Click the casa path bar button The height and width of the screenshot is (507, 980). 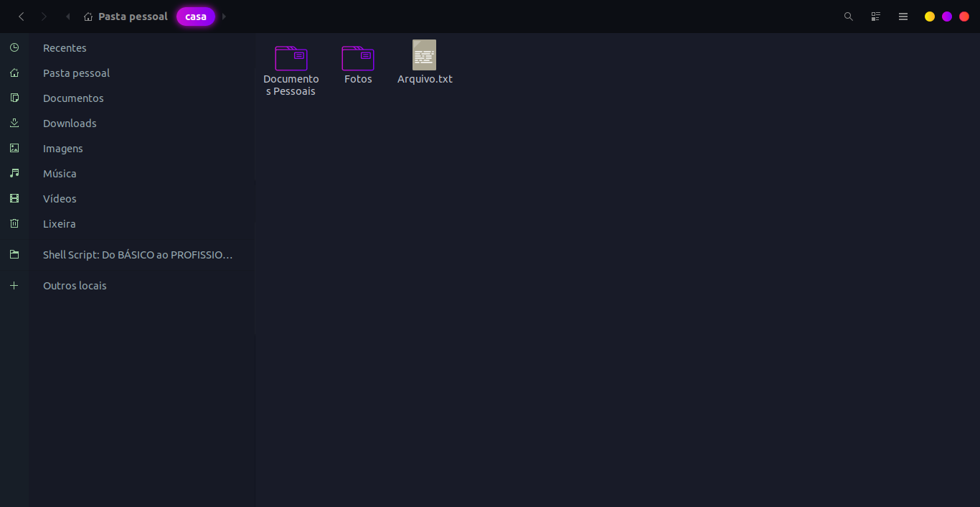pos(196,17)
